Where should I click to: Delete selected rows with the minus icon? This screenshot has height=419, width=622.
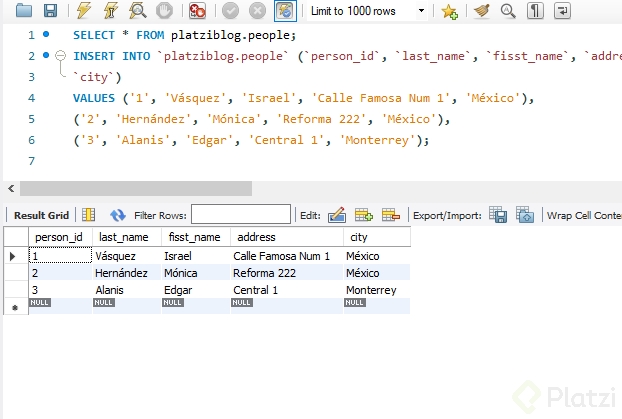pos(391,215)
